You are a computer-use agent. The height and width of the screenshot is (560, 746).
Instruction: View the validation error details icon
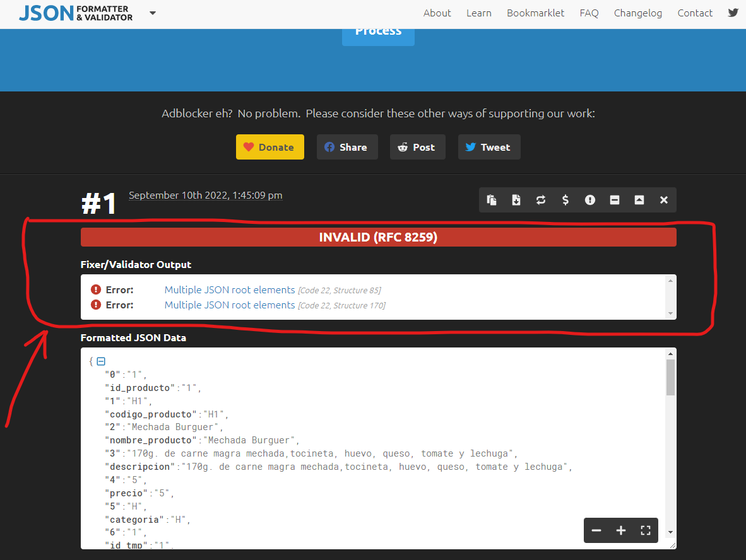590,200
